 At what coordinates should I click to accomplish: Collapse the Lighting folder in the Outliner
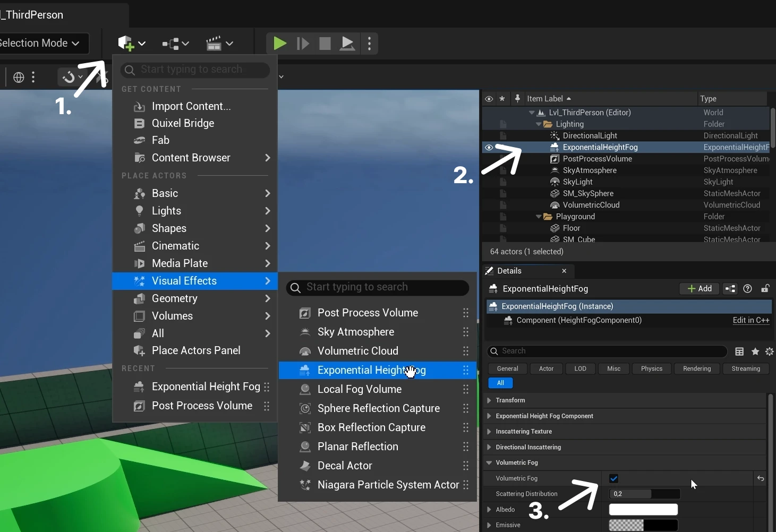[539, 124]
